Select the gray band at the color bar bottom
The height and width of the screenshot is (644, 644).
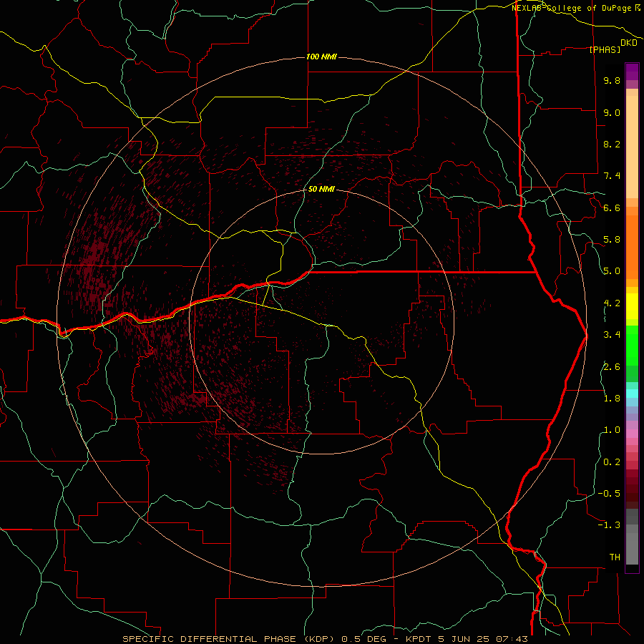[x=632, y=548]
